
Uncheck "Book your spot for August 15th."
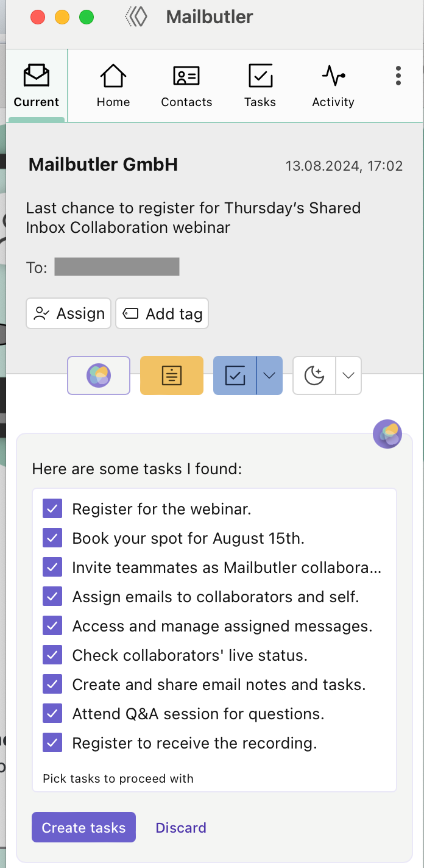(52, 538)
